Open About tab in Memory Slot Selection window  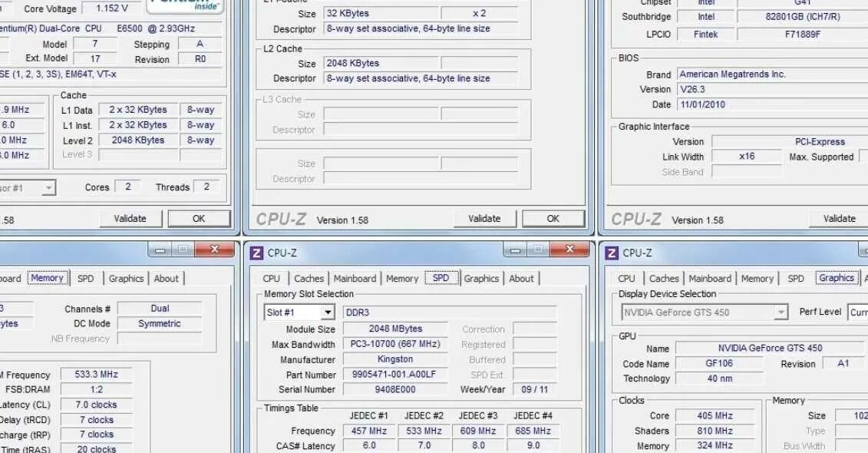tap(521, 279)
